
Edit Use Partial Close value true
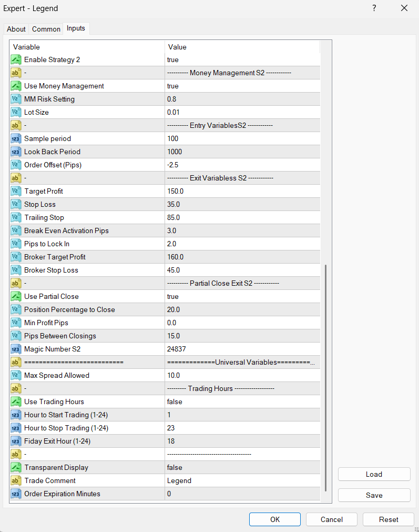click(242, 297)
